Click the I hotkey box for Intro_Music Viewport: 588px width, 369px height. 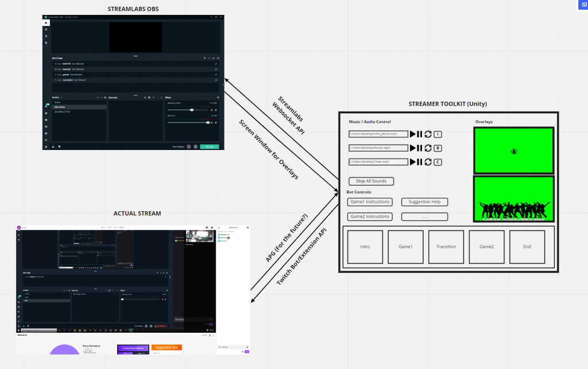438,134
